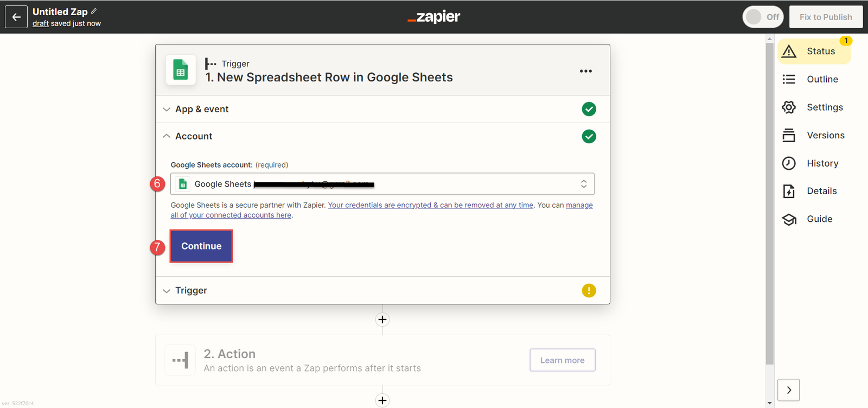Image resolution: width=868 pixels, height=408 pixels.
Task: Open the Outline panel in the sidebar
Action: coord(822,79)
